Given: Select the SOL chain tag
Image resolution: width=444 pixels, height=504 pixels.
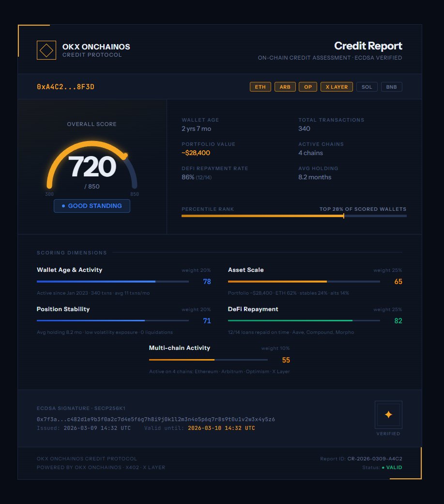Looking at the screenshot, I should (x=367, y=87).
